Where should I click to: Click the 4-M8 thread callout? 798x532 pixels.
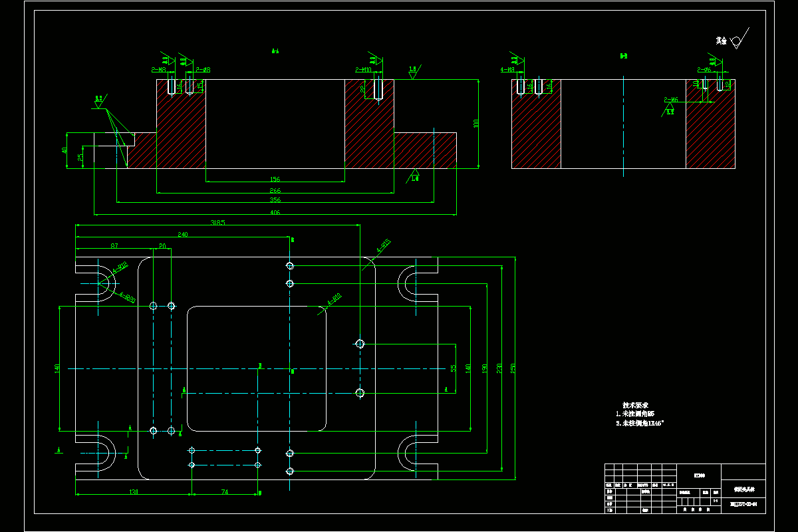(507, 69)
